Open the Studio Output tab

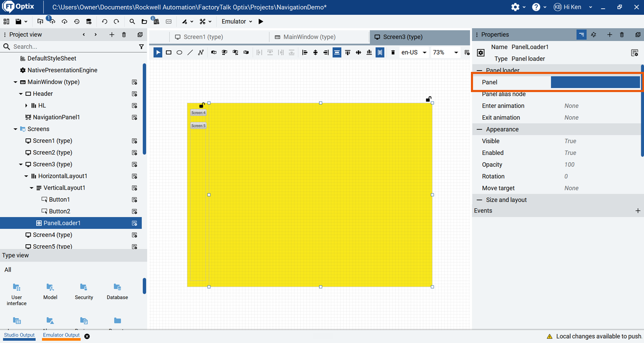pos(19,335)
